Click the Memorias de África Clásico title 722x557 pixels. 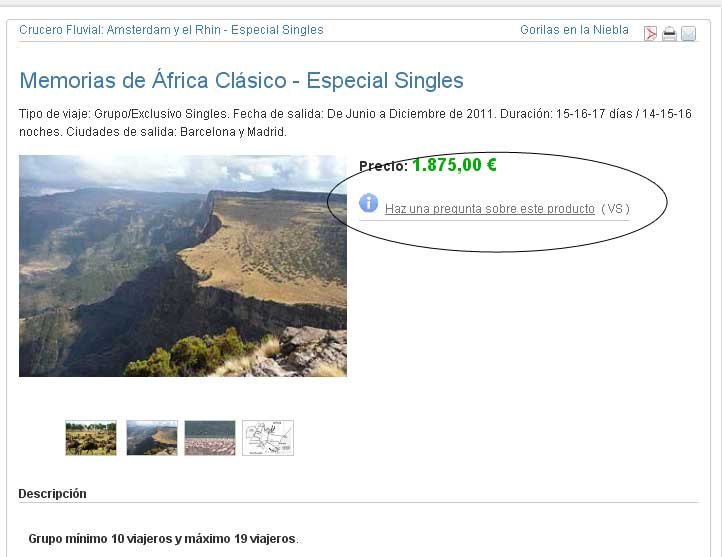point(241,81)
